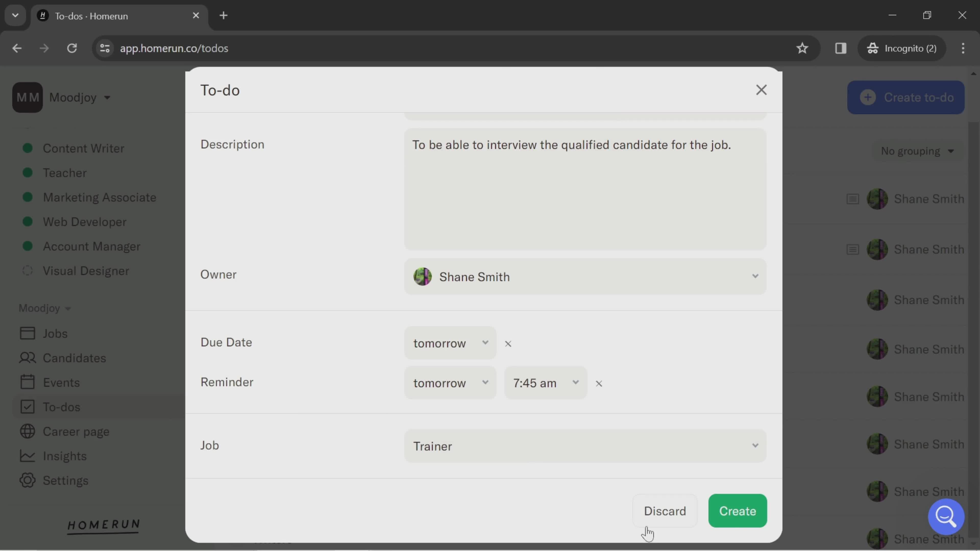Click the Insights chart icon
Image resolution: width=980 pixels, height=551 pixels.
[27, 456]
